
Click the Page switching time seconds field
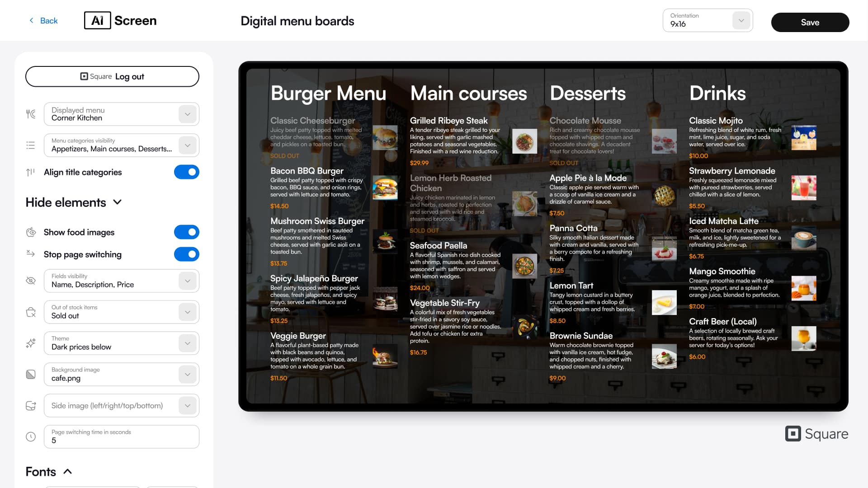121,436
